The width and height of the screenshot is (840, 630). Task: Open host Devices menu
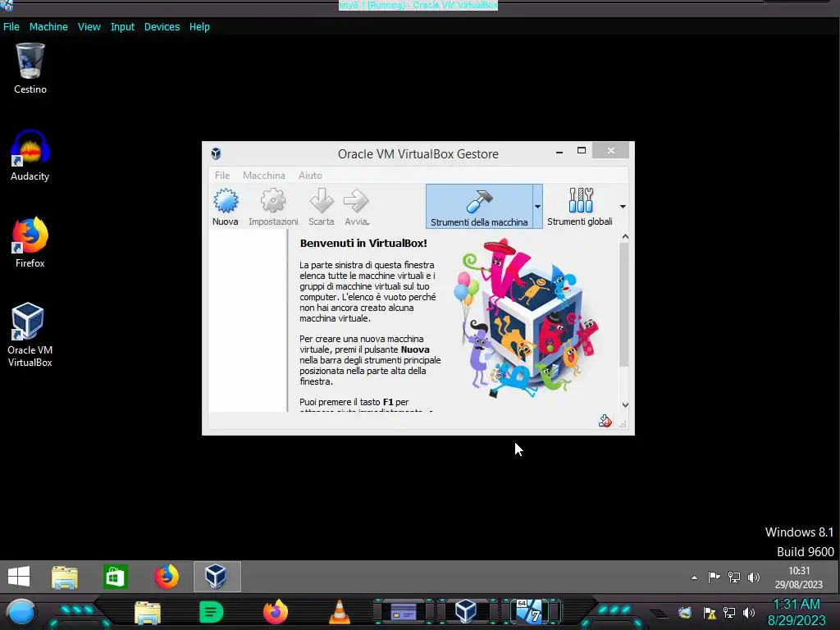[x=162, y=27]
